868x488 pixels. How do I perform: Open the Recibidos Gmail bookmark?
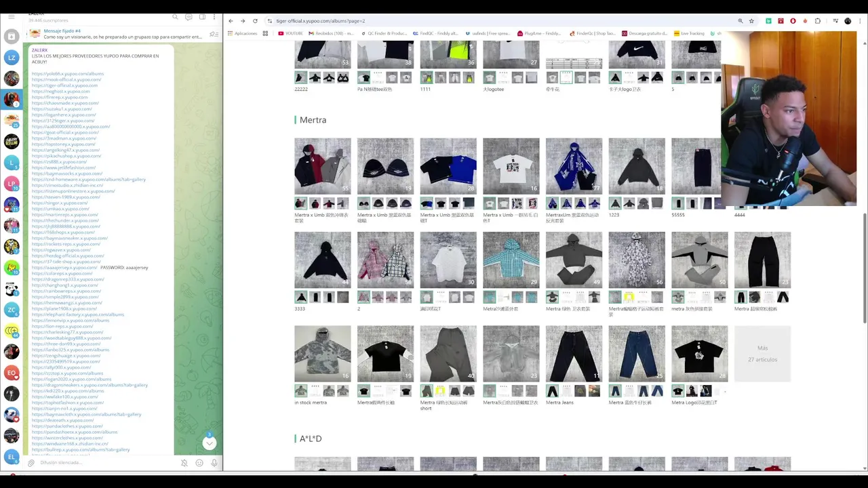tap(332, 33)
